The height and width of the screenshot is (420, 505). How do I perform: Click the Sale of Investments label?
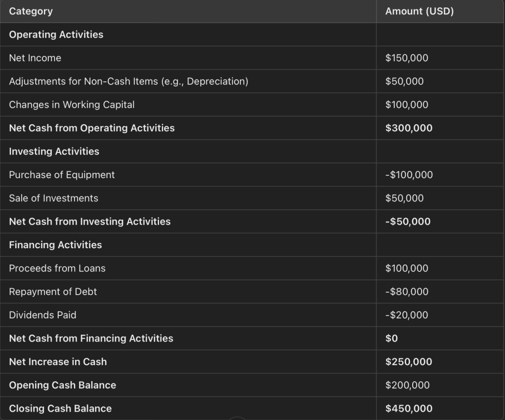coord(53,198)
